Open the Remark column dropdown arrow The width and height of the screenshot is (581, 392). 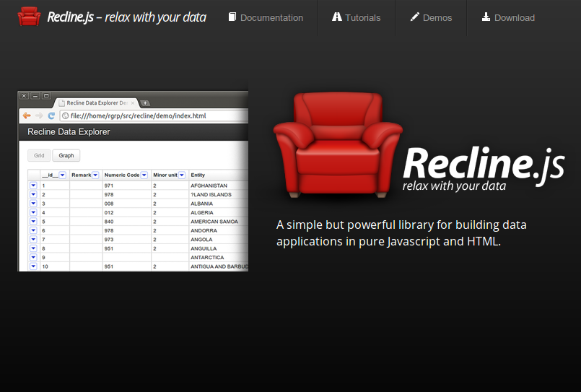[x=95, y=175]
